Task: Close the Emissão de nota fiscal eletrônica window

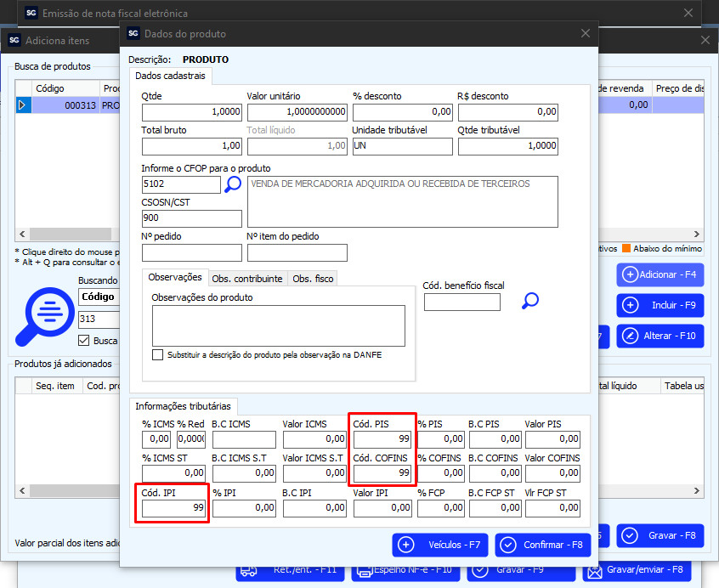Action: pos(688,13)
